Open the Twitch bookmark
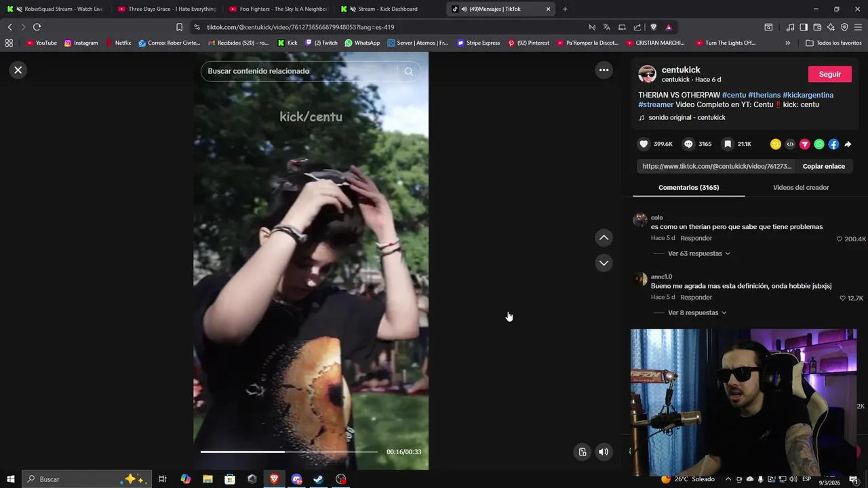Image resolution: width=868 pixels, height=488 pixels. coord(321,43)
